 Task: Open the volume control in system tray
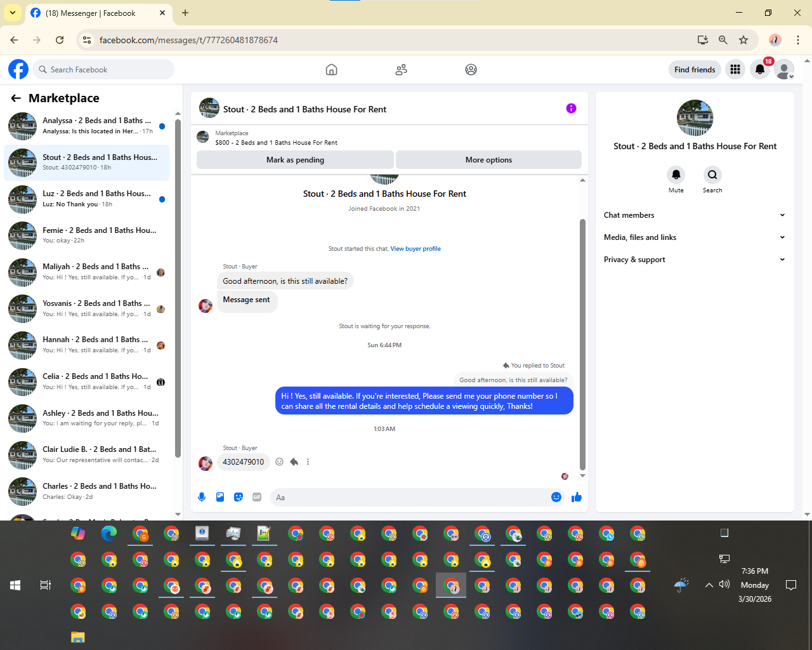coord(724,585)
